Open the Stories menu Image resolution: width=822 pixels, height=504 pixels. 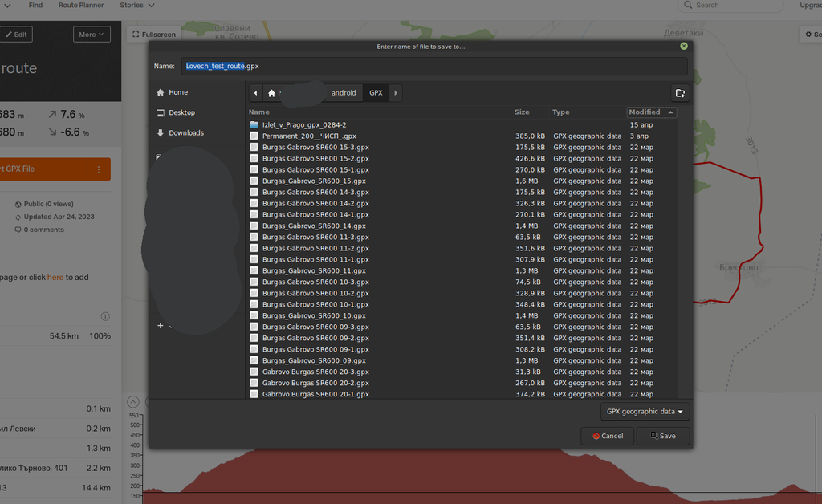point(136,6)
